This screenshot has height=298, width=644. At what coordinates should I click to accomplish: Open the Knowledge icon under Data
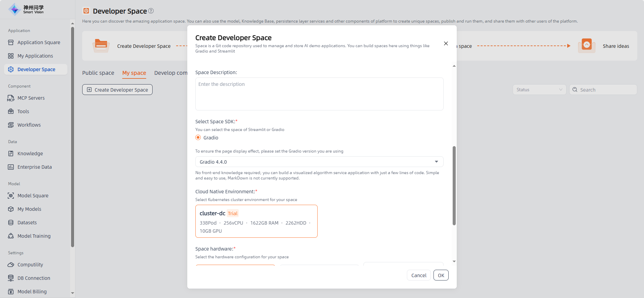click(x=11, y=154)
